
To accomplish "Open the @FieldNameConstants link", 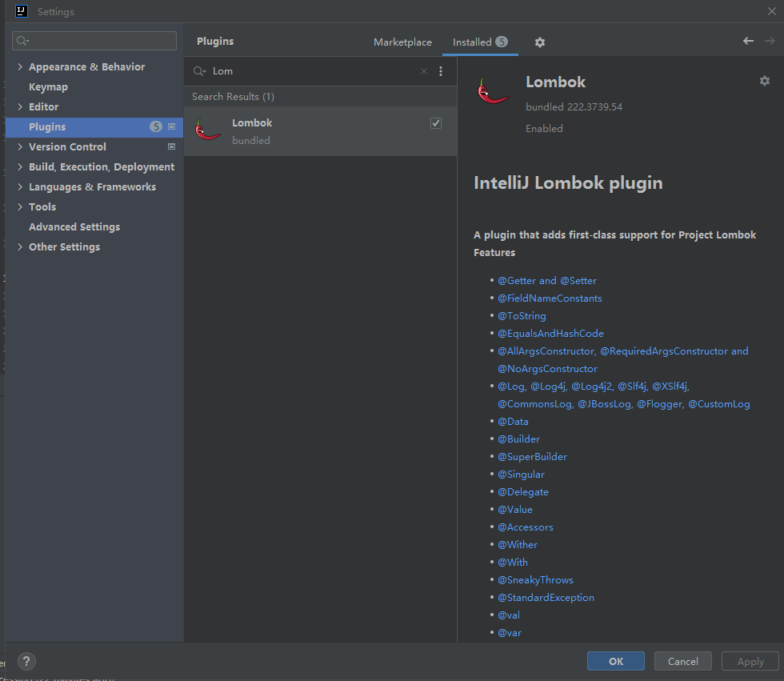I will click(550, 298).
